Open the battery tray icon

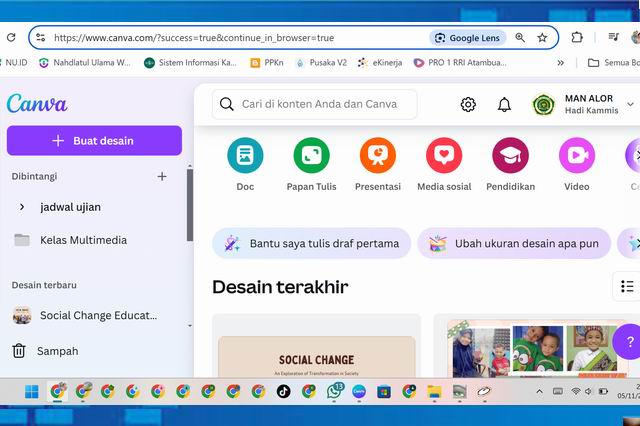pos(603,391)
